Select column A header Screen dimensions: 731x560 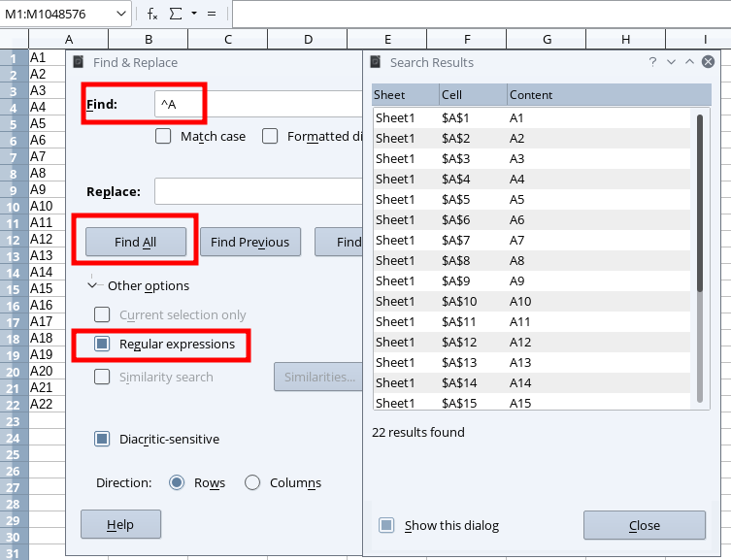[x=69, y=40]
